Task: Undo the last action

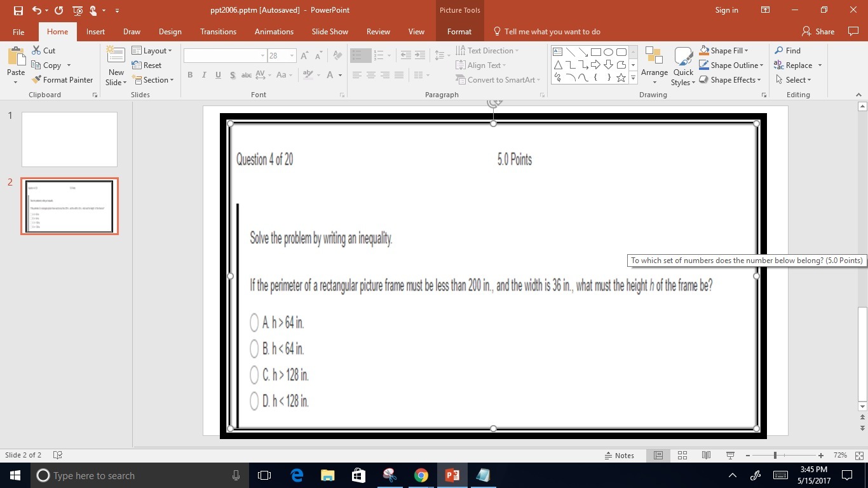Action: pos(36,10)
